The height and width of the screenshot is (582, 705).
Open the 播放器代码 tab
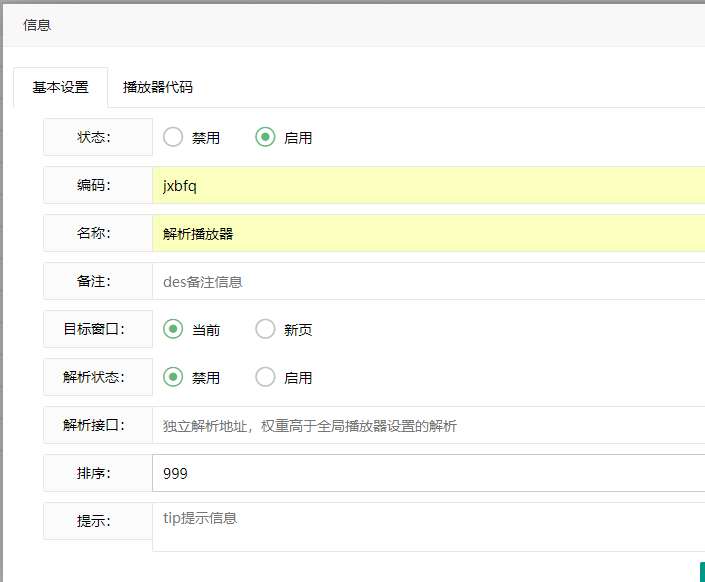pyautogui.click(x=158, y=87)
